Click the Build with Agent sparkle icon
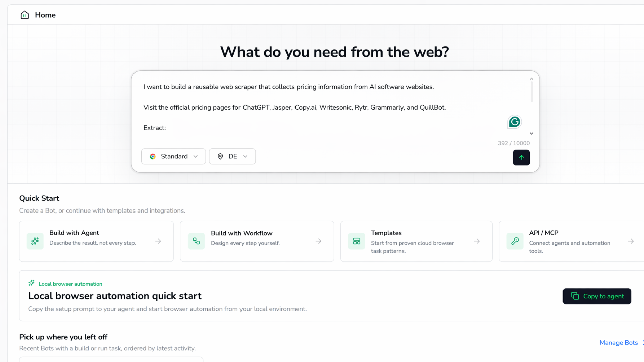Image resolution: width=644 pixels, height=362 pixels. tap(35, 241)
